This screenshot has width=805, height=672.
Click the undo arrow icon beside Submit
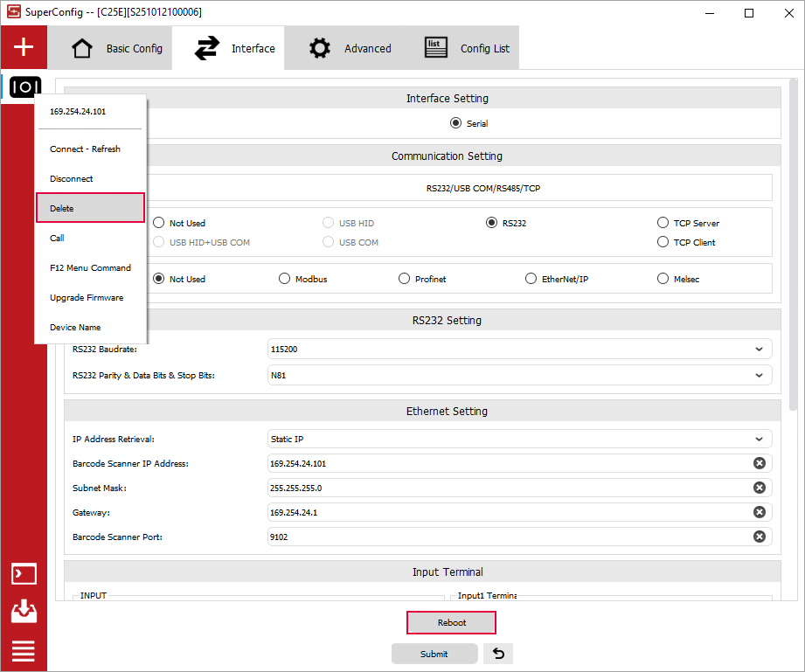click(x=498, y=654)
